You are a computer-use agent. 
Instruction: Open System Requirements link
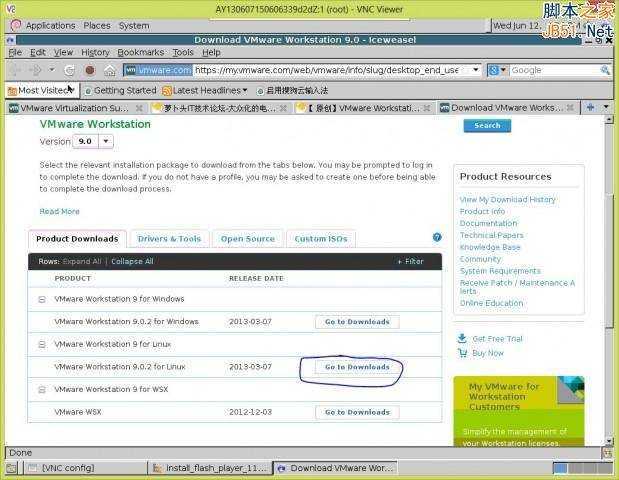500,271
